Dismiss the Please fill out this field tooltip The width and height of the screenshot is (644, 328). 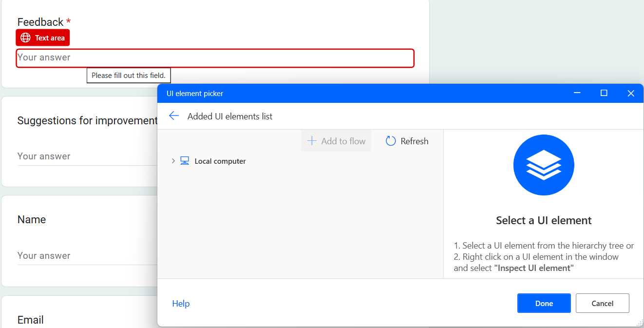(x=129, y=76)
